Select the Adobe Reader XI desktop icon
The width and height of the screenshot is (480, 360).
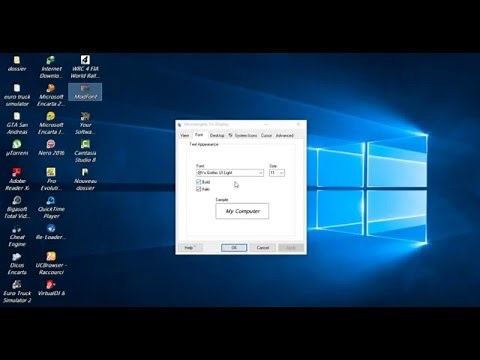click(x=17, y=179)
